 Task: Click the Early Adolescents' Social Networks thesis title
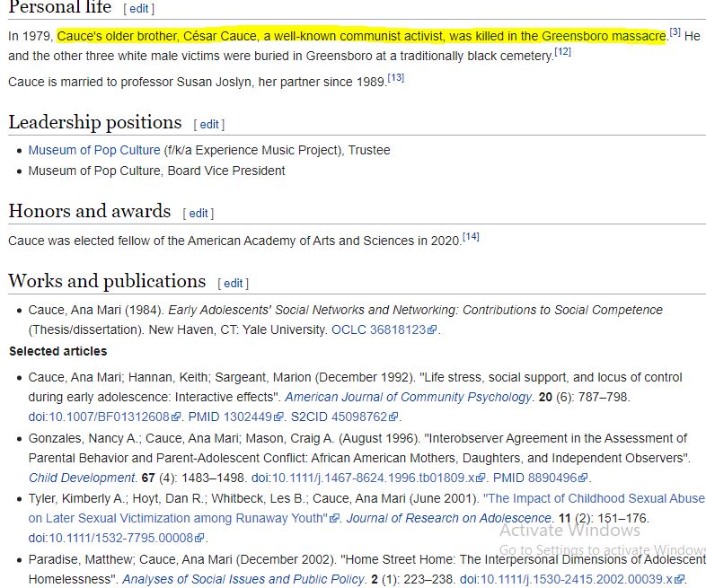415,310
